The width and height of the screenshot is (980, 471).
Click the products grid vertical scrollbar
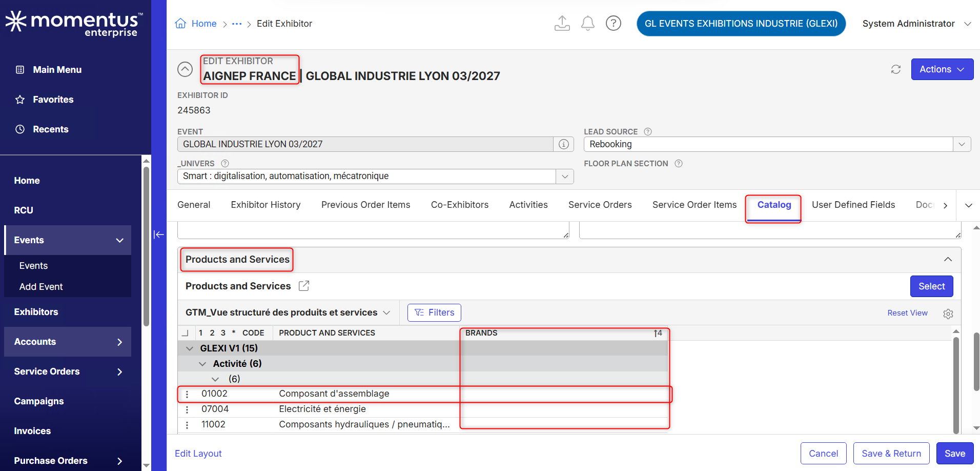[x=956, y=385]
